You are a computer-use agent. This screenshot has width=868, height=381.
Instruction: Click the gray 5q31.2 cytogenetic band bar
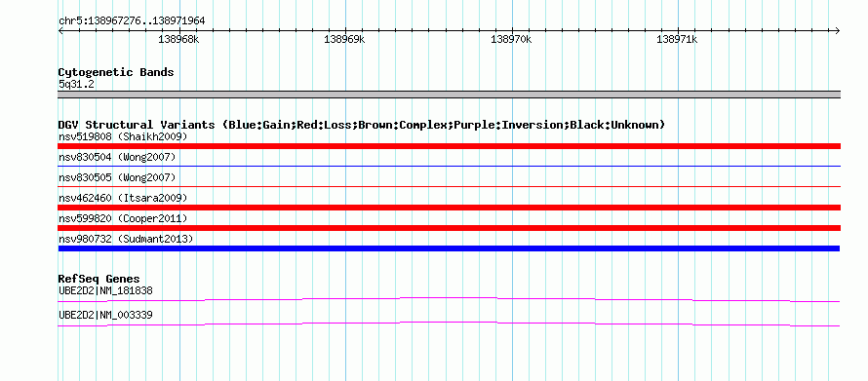(x=449, y=95)
